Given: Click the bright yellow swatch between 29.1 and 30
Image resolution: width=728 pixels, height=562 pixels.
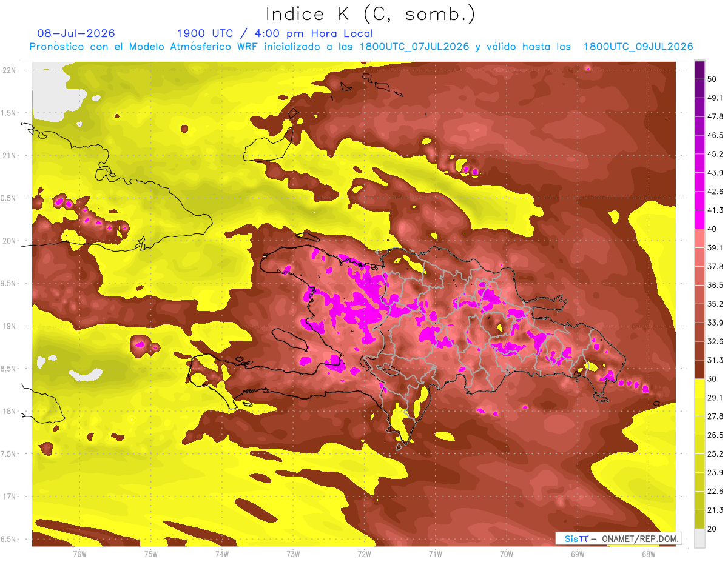Looking at the screenshot, I should click(x=699, y=388).
